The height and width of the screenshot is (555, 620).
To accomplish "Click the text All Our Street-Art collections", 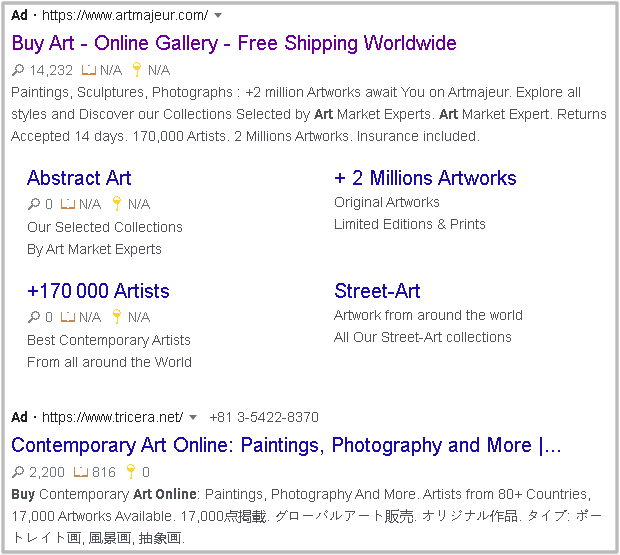I will click(423, 338).
